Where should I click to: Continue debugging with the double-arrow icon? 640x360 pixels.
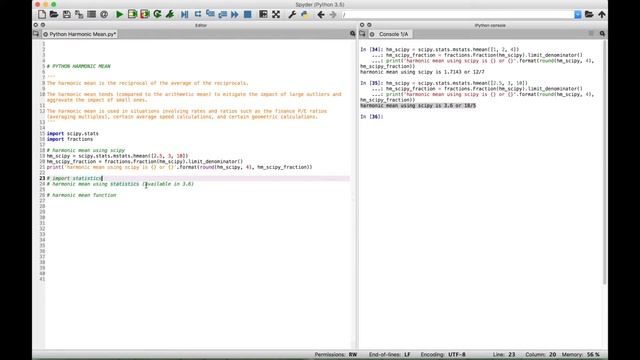tap(235, 14)
